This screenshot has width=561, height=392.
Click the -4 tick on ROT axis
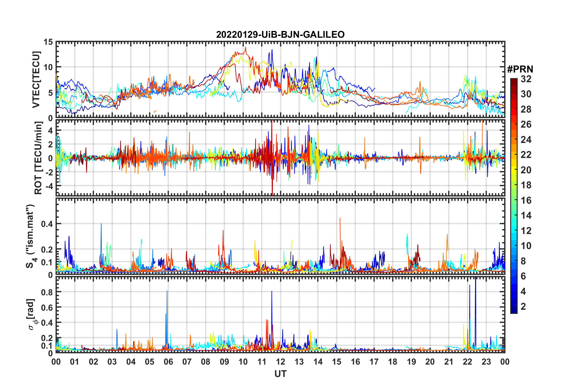tap(49, 186)
